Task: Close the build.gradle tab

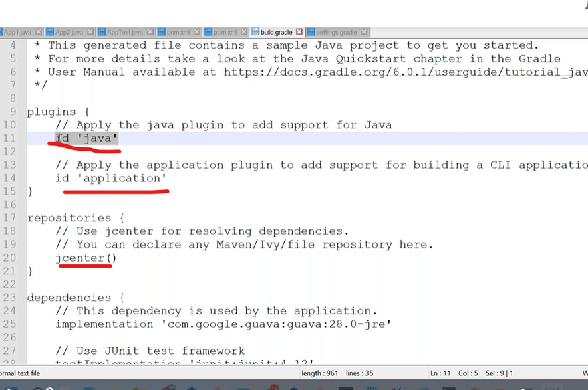Action: [299, 32]
